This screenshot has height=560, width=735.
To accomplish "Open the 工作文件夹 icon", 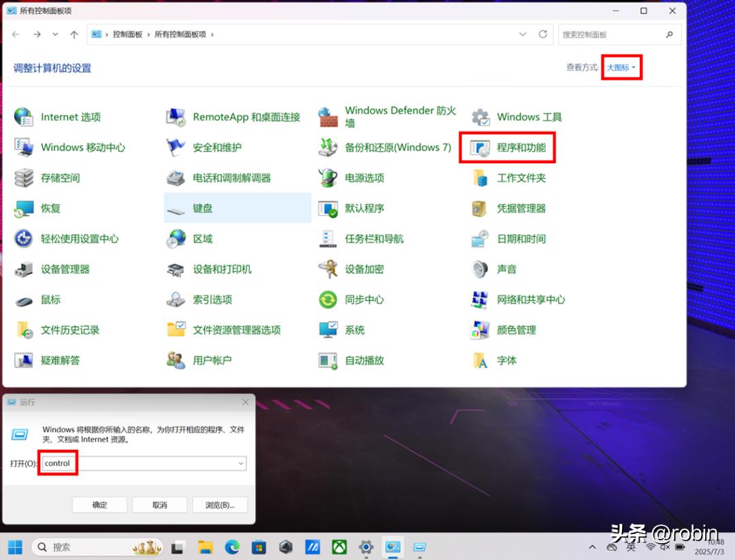I will click(480, 178).
